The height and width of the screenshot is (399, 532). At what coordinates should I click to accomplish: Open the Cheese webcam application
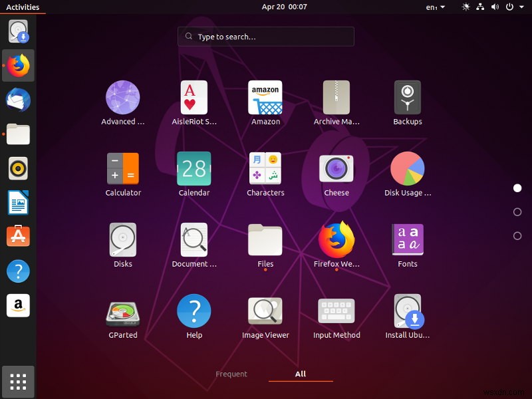click(336, 168)
